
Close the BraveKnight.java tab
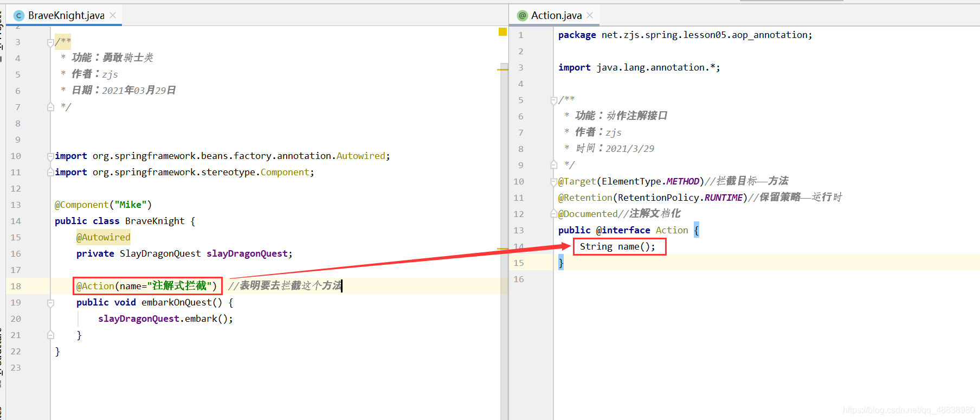click(113, 15)
